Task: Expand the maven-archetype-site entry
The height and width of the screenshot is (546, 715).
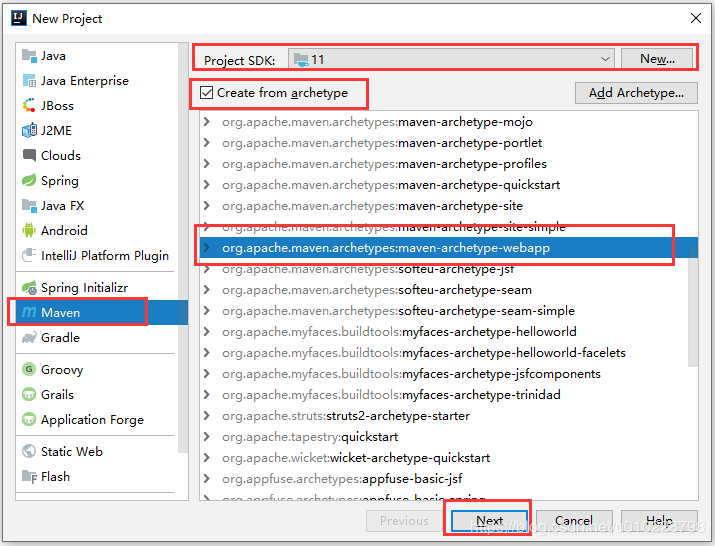Action: [207, 206]
